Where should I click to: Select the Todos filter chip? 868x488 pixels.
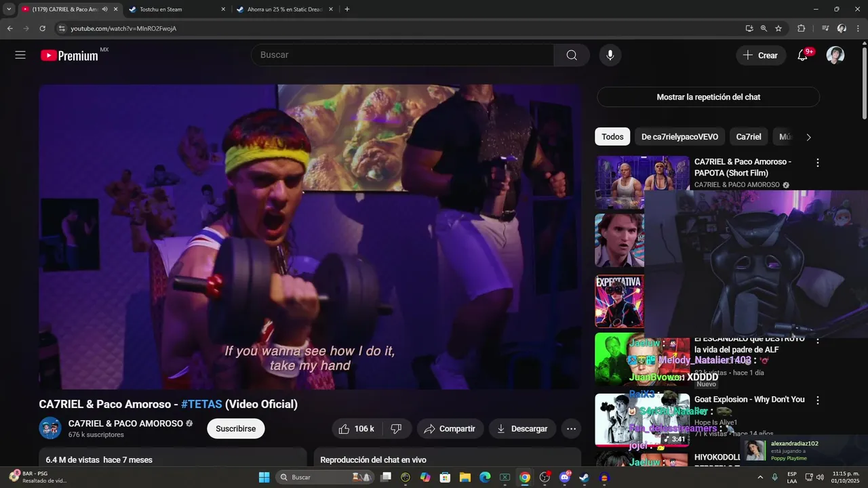pyautogui.click(x=612, y=137)
